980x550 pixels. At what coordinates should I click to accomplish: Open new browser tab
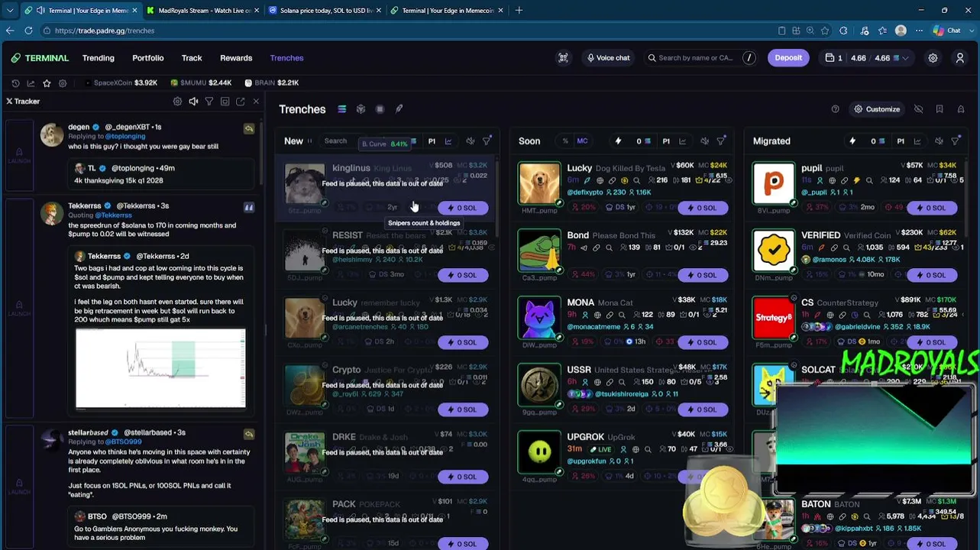coord(519,11)
